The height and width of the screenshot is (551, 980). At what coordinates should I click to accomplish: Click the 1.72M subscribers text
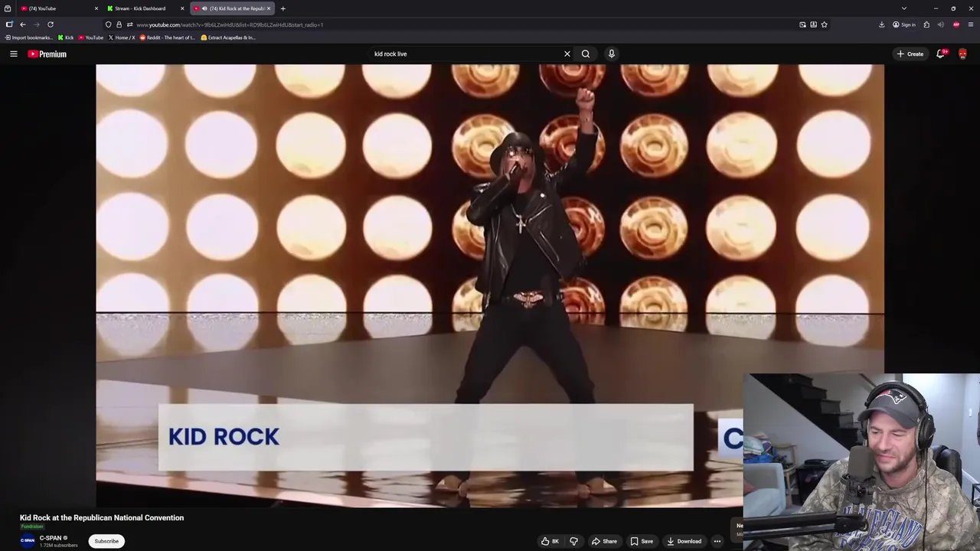[x=59, y=545]
